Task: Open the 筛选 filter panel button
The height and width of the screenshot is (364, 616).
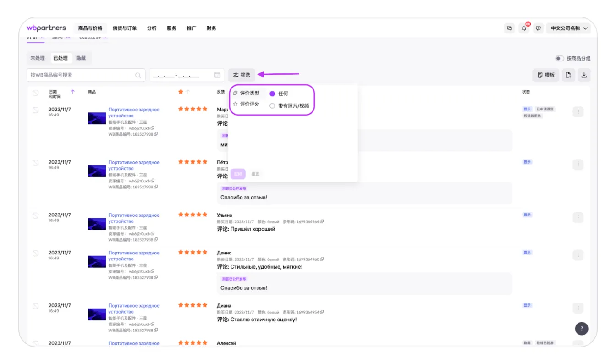Action: 242,75
